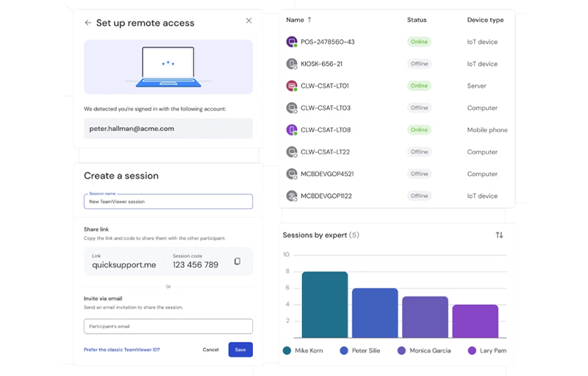The image size is (588, 376).
Task: Click the laptop illustration banner
Action: click(x=168, y=67)
